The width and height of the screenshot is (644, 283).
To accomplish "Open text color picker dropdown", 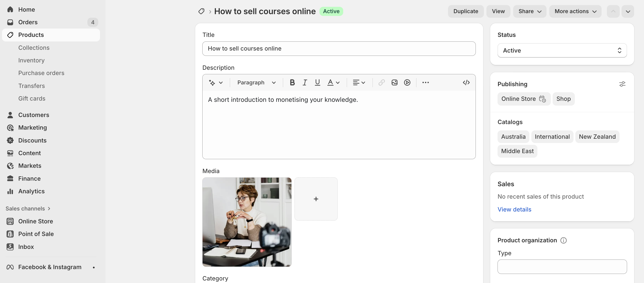I will point(333,83).
